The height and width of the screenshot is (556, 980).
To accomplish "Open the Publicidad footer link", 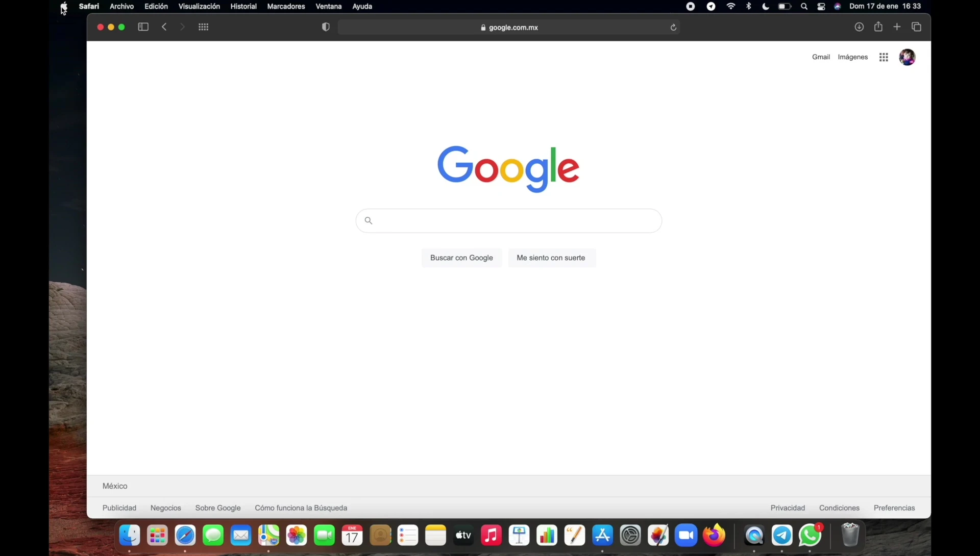I will [x=119, y=508].
